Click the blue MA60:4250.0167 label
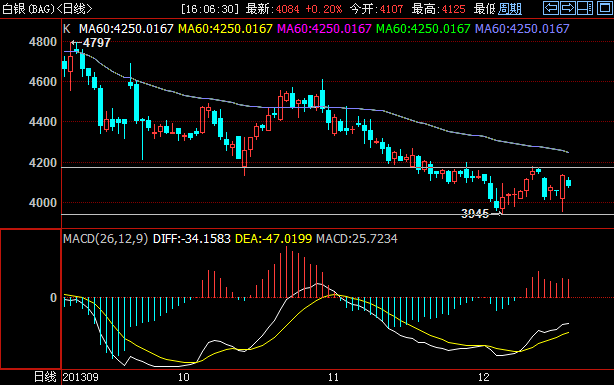614x385 pixels. pyautogui.click(x=522, y=29)
